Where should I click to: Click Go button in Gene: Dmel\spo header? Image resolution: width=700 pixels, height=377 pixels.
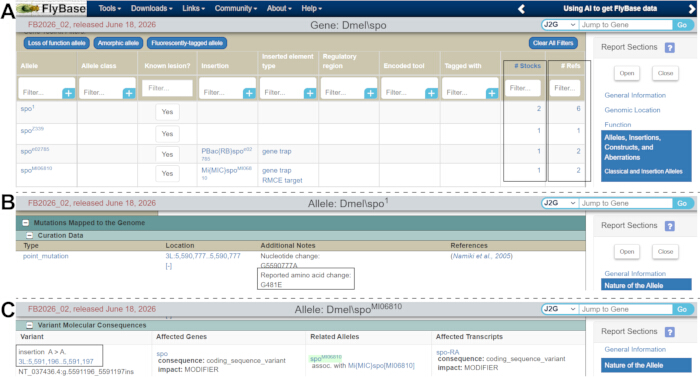coord(682,25)
